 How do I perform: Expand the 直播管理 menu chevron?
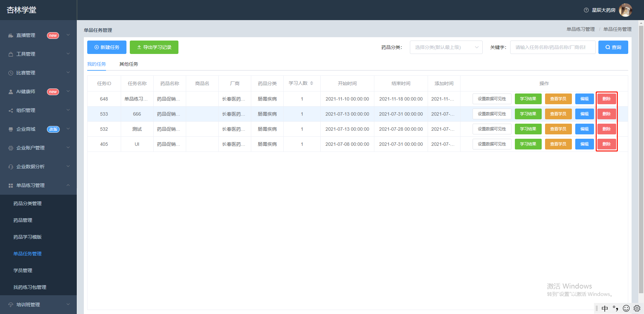[x=68, y=35]
